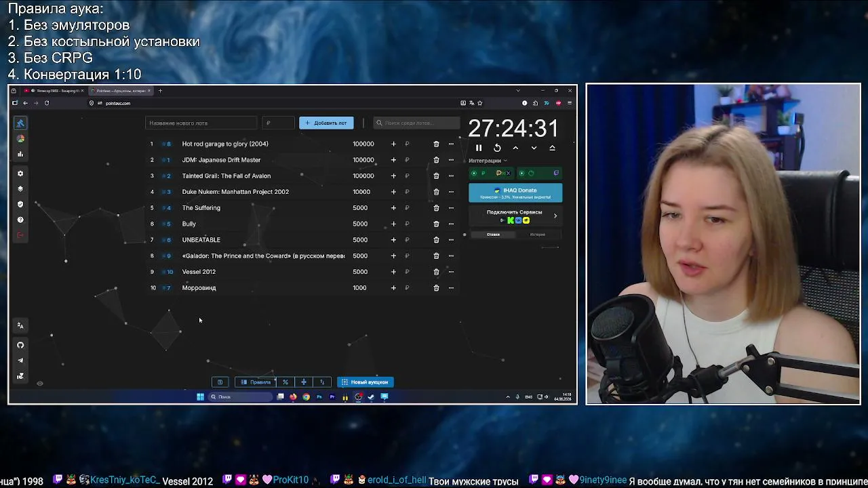Screen dimensions: 868x488
Task: Open settings gear in the sidebar
Action: (20, 174)
